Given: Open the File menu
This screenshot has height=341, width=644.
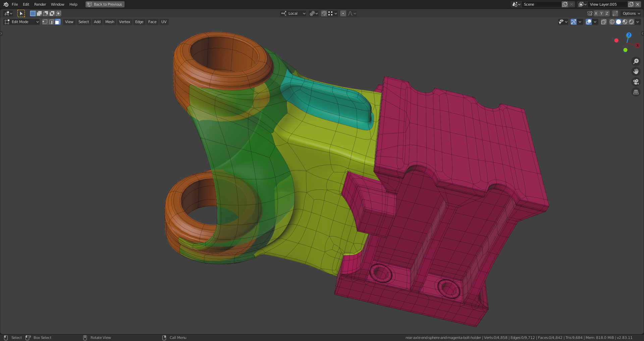Looking at the screenshot, I should click(x=15, y=4).
